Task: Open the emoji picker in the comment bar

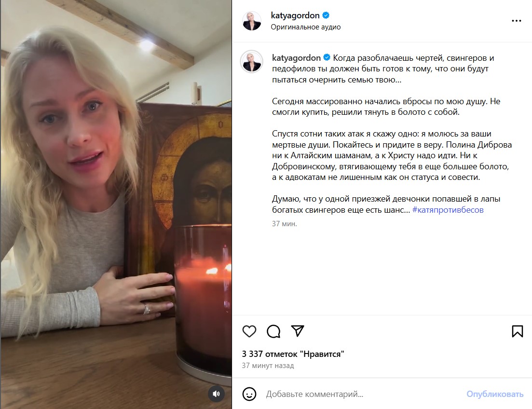Action: coord(249,394)
